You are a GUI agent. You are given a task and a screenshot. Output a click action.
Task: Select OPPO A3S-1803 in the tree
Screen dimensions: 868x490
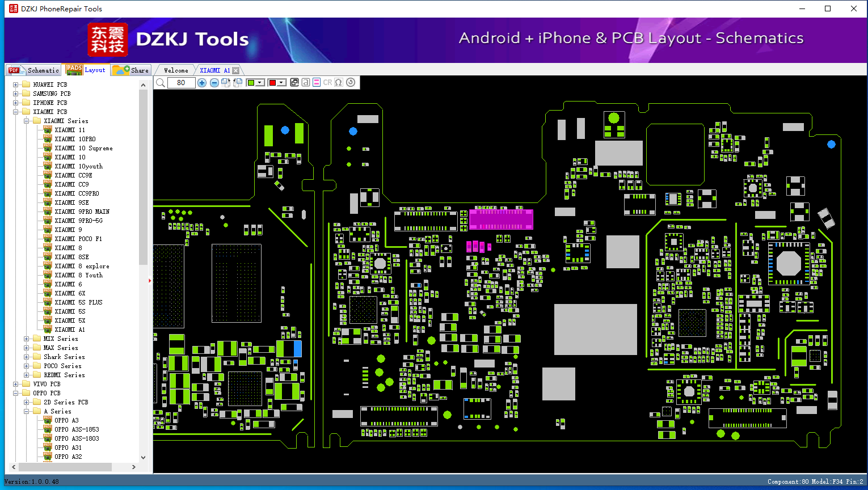(x=77, y=438)
